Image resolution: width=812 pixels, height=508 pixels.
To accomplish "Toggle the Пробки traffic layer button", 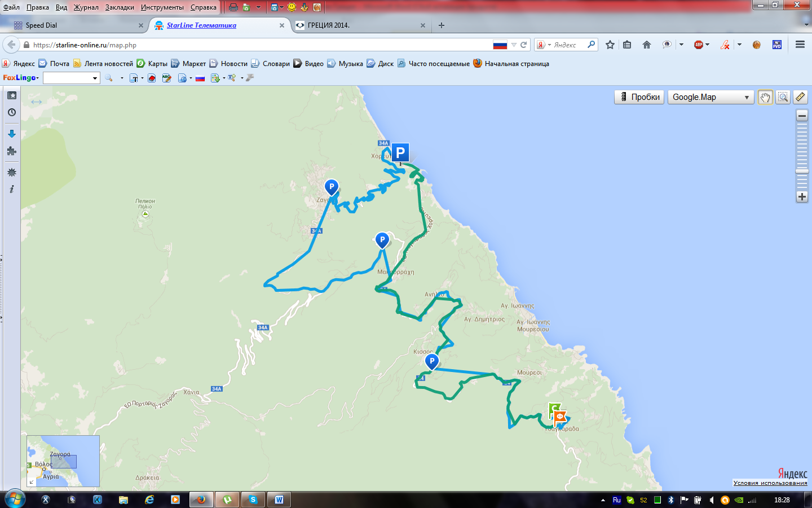I will [x=639, y=97].
